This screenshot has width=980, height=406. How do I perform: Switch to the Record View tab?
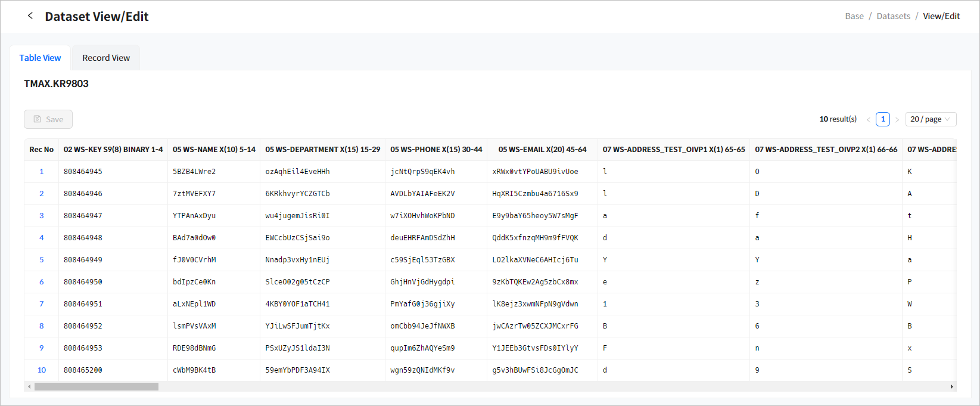(106, 58)
